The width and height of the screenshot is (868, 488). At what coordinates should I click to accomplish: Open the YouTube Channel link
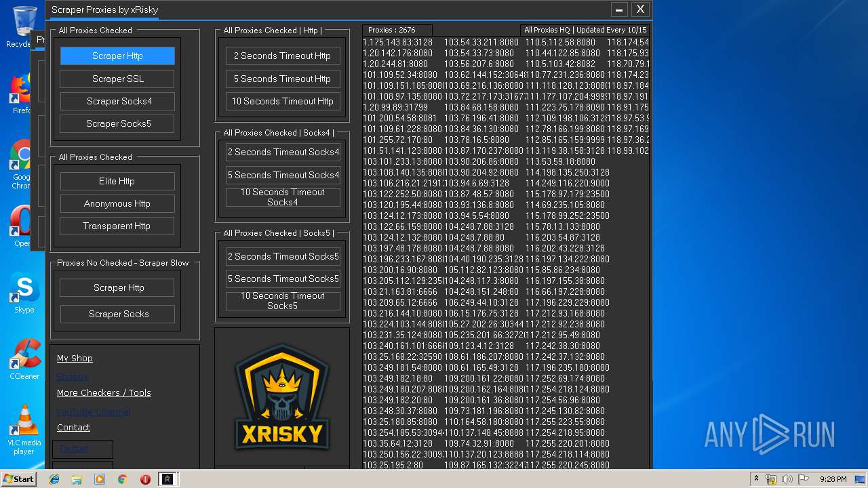[x=93, y=411]
